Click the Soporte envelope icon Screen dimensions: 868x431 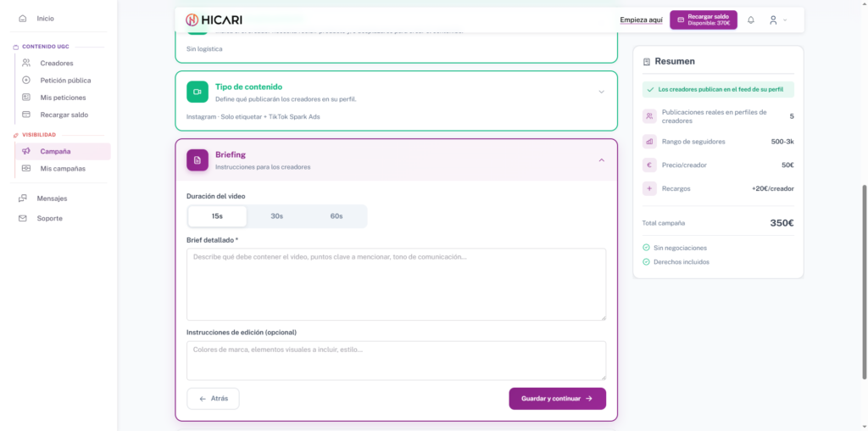[x=22, y=218]
